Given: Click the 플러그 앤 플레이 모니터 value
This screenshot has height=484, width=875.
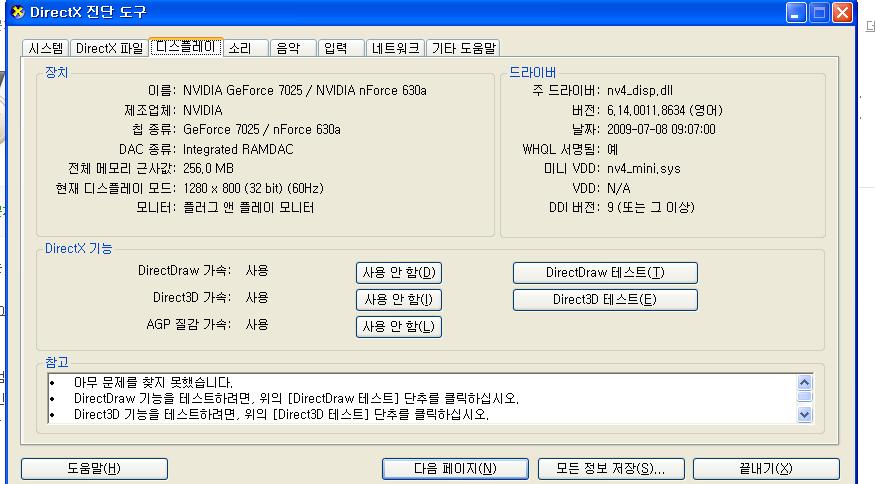Looking at the screenshot, I should (x=248, y=208).
